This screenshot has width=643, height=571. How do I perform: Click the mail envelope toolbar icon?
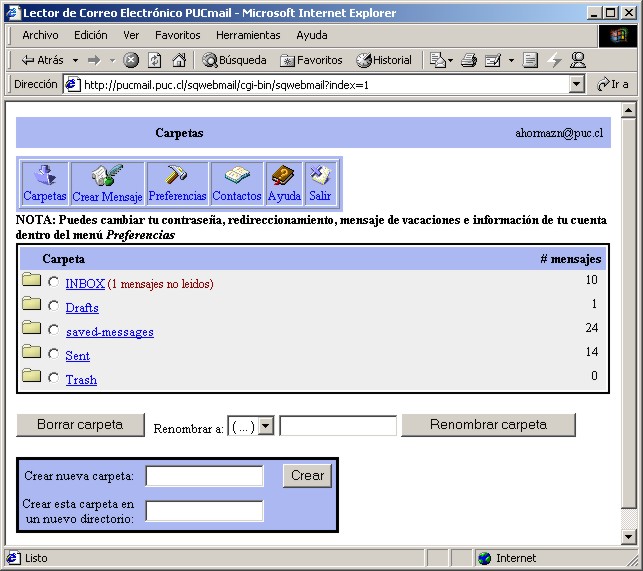438,60
